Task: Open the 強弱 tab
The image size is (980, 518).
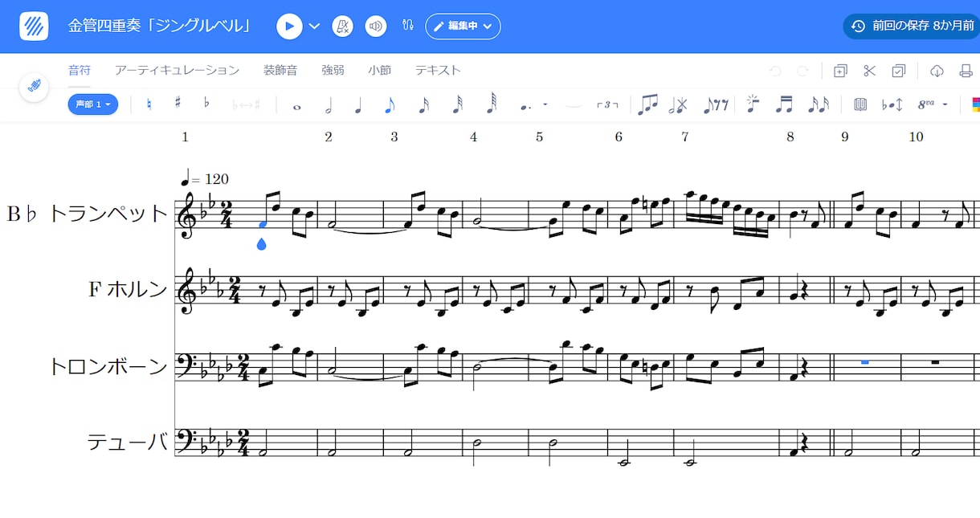Action: (x=333, y=70)
